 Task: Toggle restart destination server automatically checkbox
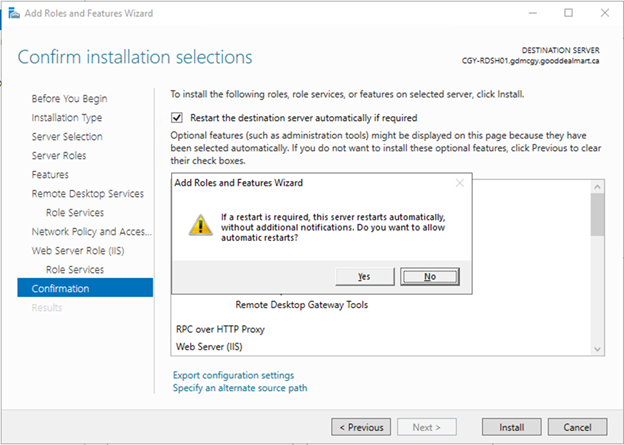click(177, 117)
